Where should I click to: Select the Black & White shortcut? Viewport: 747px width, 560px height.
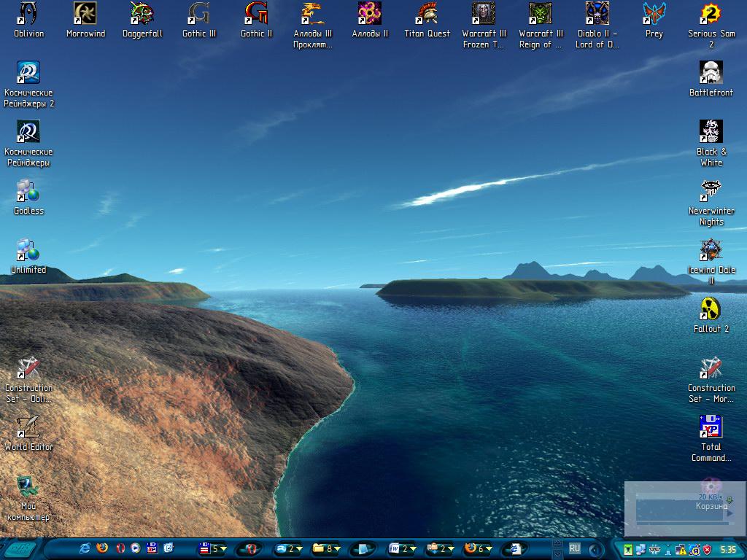(711, 144)
